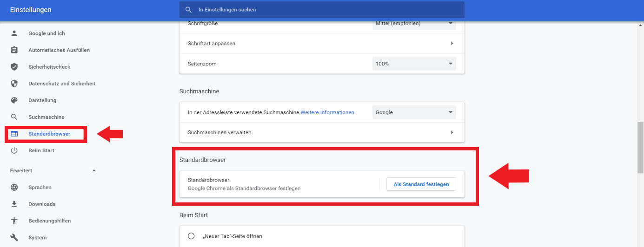Click the Als Standard festlegen button
644x247 pixels.
[421, 184]
